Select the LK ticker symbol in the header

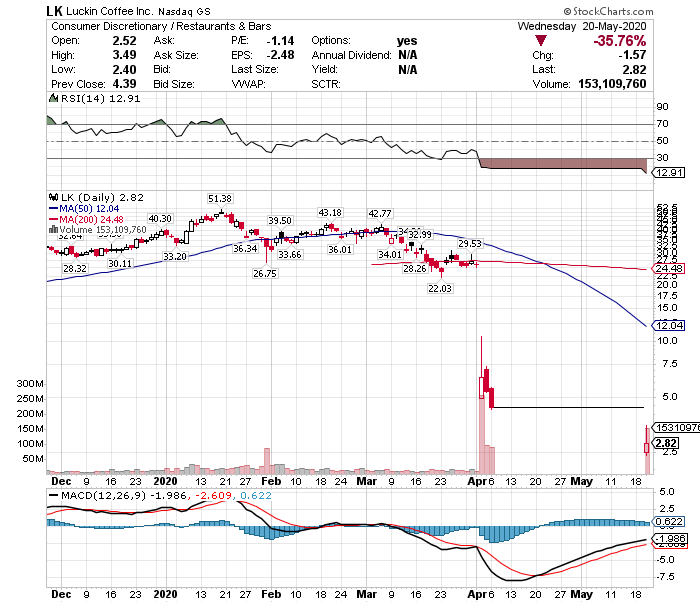click(54, 11)
